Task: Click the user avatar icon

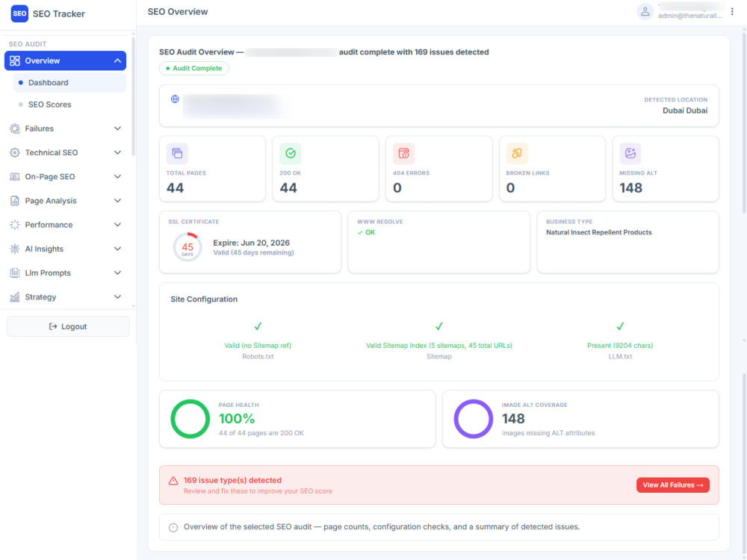Action: (x=645, y=11)
